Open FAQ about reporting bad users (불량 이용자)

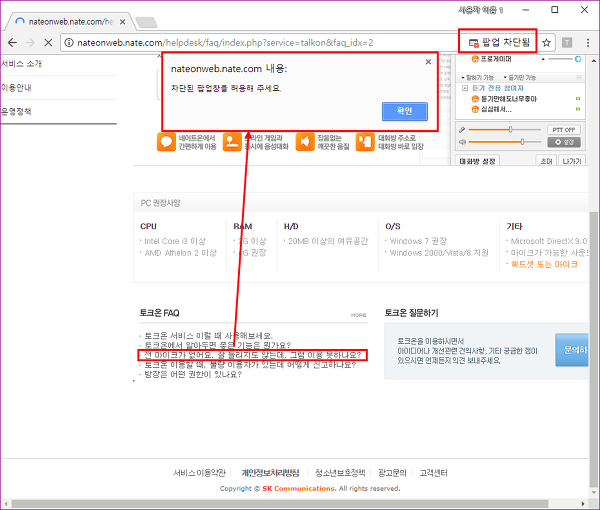coord(250,365)
